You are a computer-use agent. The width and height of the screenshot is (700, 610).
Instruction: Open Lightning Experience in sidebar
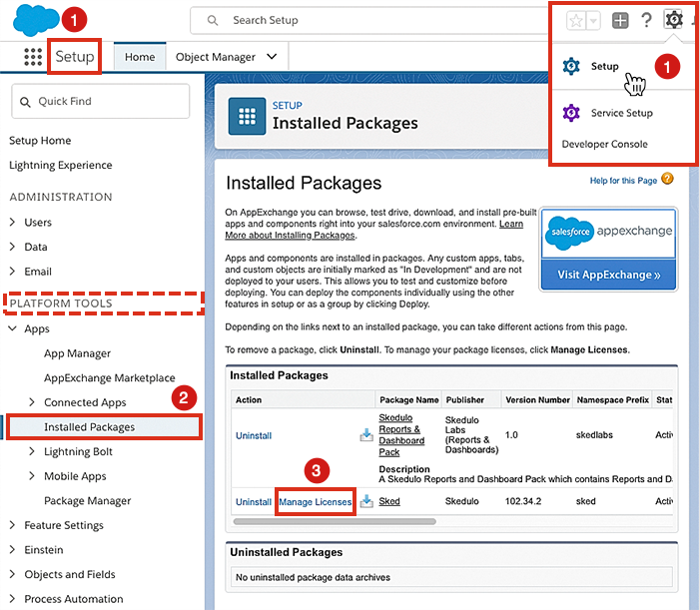coord(60,165)
